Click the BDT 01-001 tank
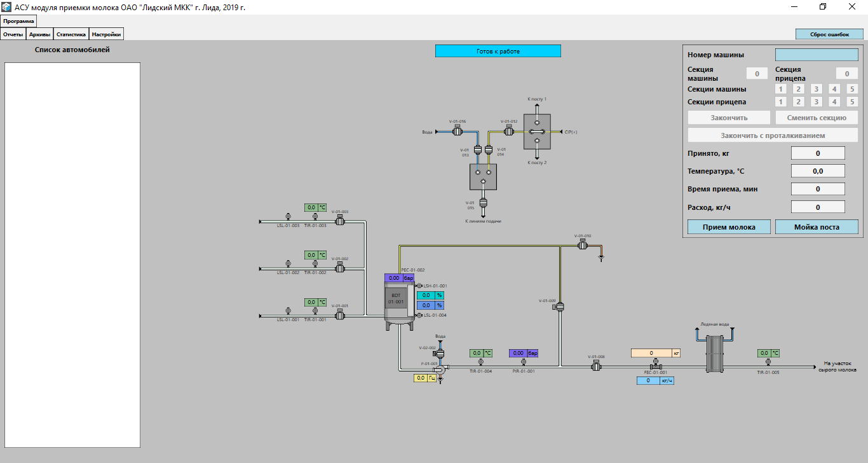Viewport: 868px width, 463px height. point(397,298)
